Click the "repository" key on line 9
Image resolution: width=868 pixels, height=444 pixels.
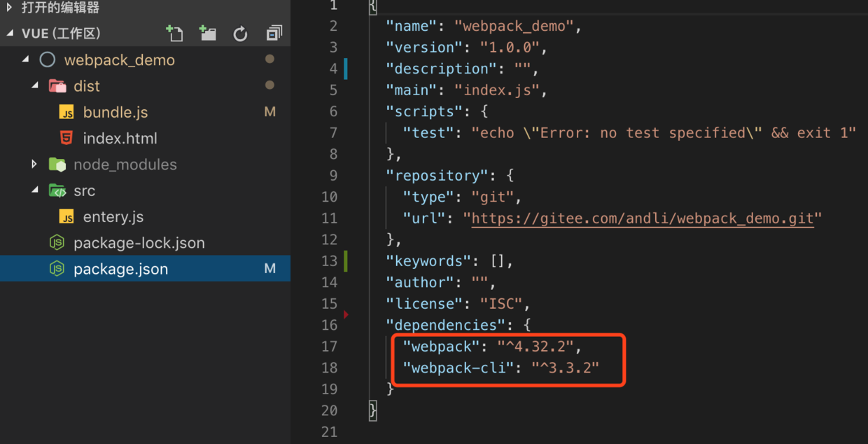437,176
